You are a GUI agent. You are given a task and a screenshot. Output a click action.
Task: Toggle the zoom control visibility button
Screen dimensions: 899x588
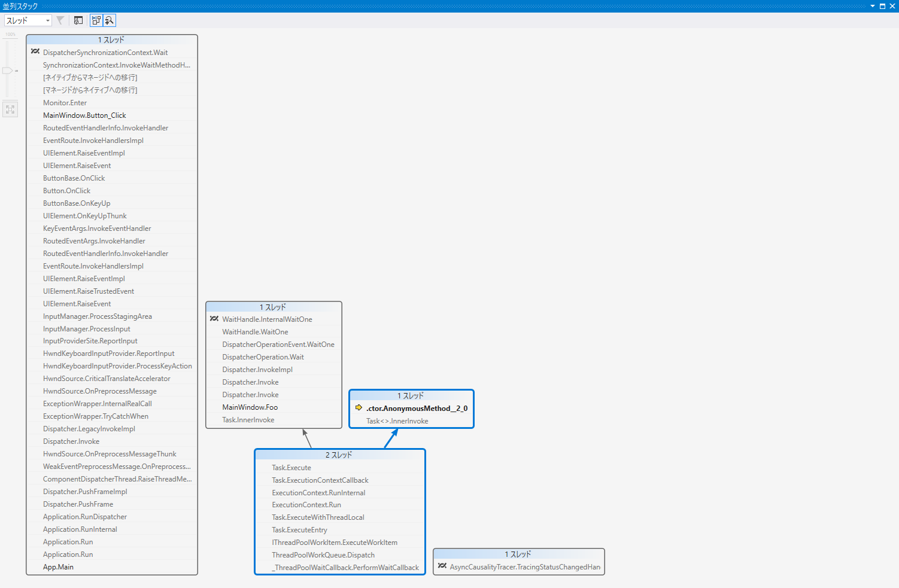pos(109,20)
